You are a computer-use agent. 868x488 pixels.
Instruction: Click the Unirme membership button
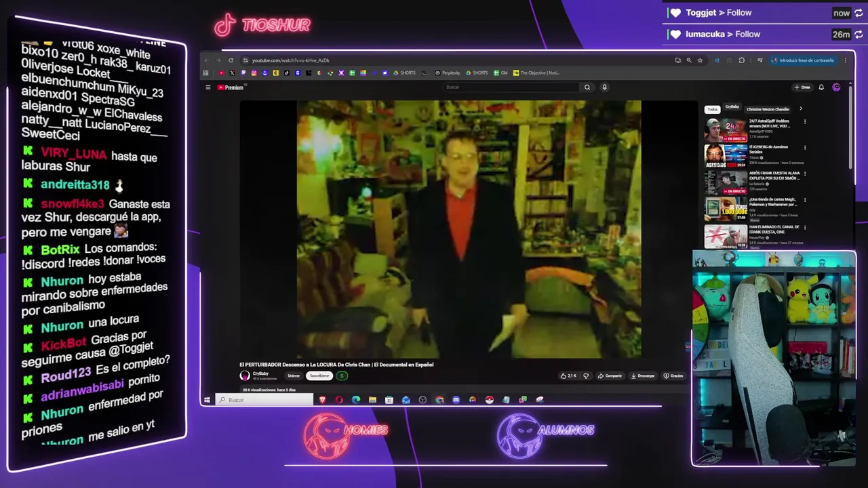coord(294,375)
